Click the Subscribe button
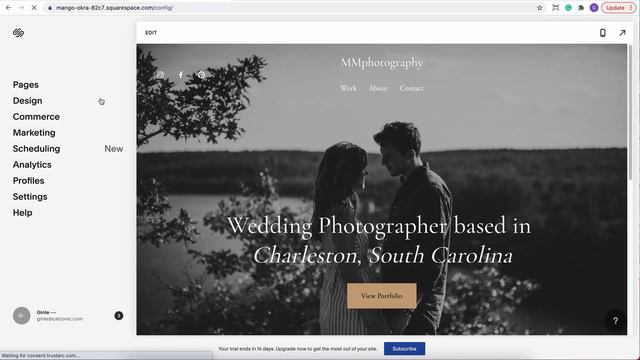Viewport: 640px width, 360px height. (404, 349)
